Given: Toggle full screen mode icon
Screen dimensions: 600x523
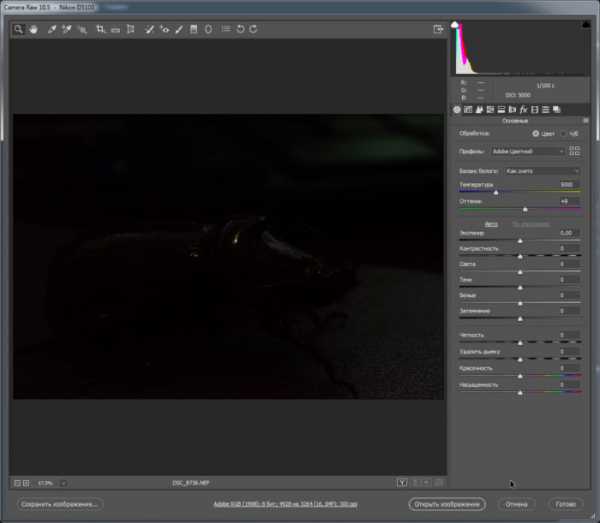Looking at the screenshot, I should coord(438,30).
